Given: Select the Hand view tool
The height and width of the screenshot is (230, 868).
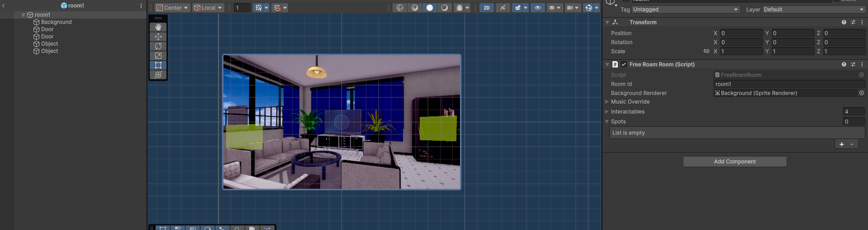Looking at the screenshot, I should (x=158, y=27).
